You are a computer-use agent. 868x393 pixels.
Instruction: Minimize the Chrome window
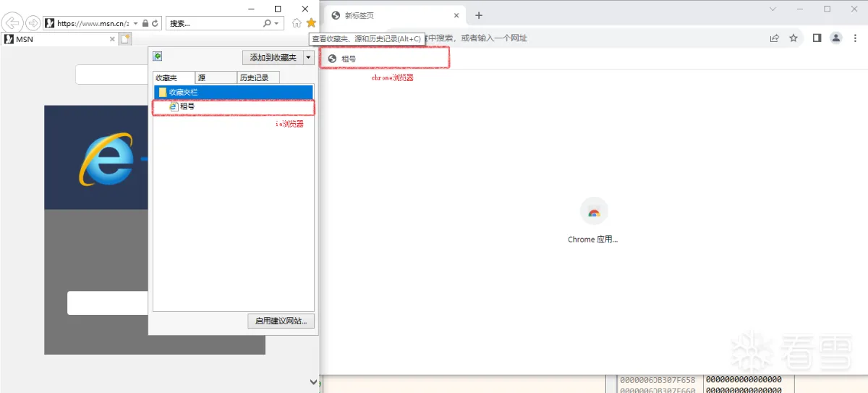pos(800,9)
